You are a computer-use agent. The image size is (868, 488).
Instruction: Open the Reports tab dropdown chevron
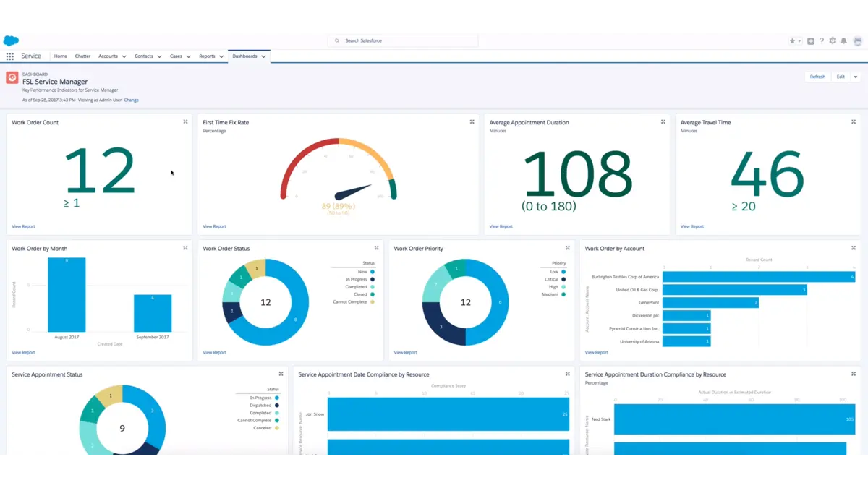pos(221,56)
